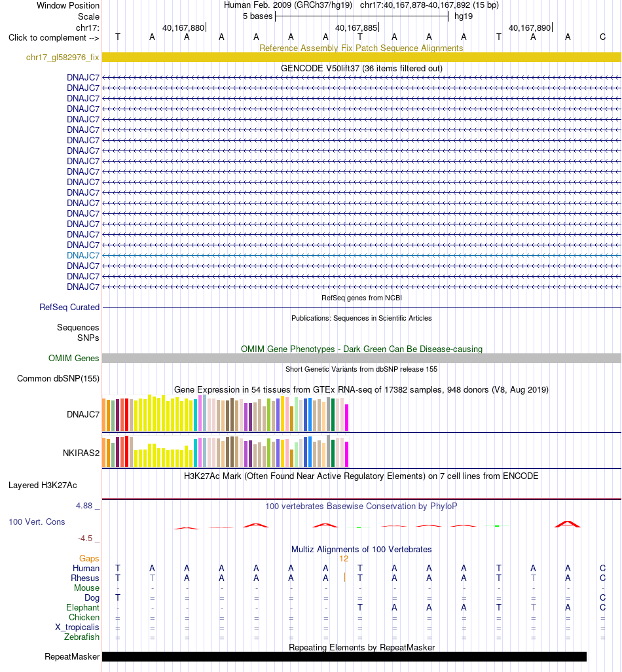Open the 'Reference Assembly Fix Patch Sequence Alignments' track title
This screenshot has width=622, height=672.
click(361, 48)
